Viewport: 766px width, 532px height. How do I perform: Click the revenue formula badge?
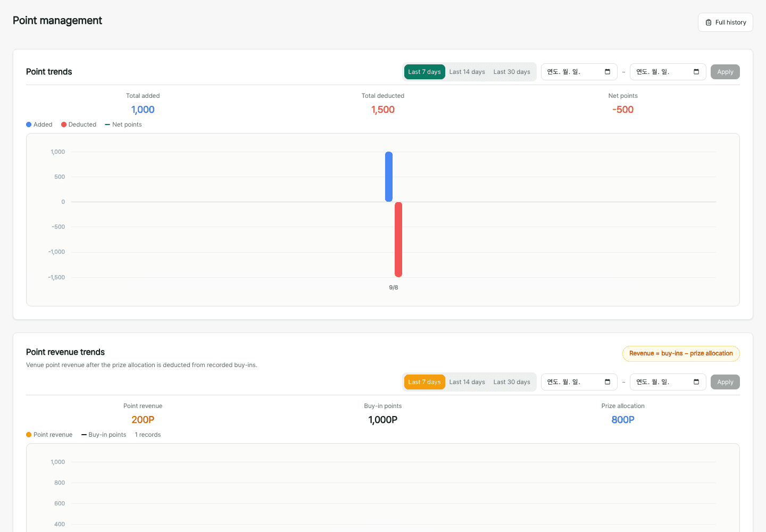(681, 354)
